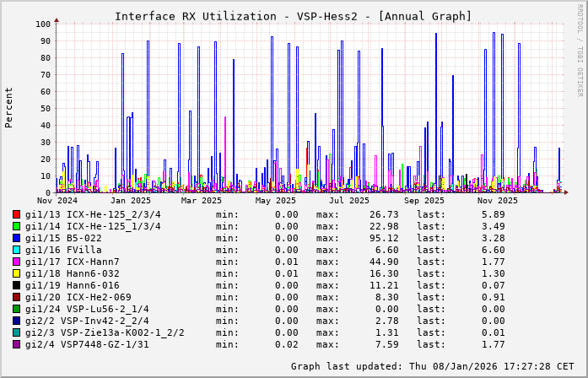Click the yellow gi1/18 Hann6-032 swatch
The height and width of the screenshot is (378, 588).
click(17, 273)
